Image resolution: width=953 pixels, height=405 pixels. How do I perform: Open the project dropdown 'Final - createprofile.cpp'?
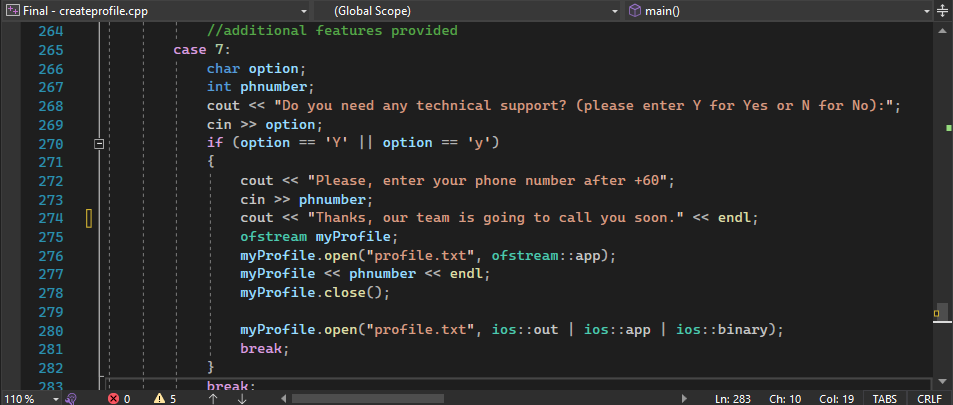(157, 11)
